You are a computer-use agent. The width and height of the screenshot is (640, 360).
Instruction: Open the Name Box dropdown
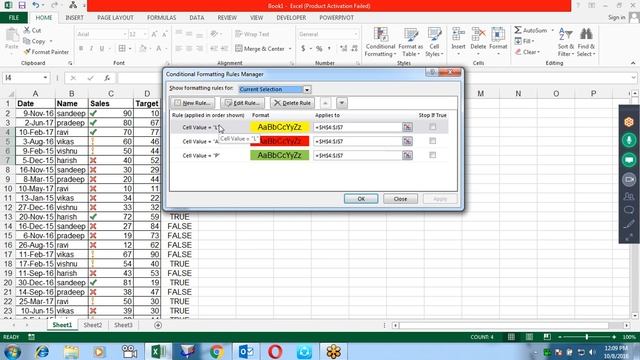[x=45, y=78]
